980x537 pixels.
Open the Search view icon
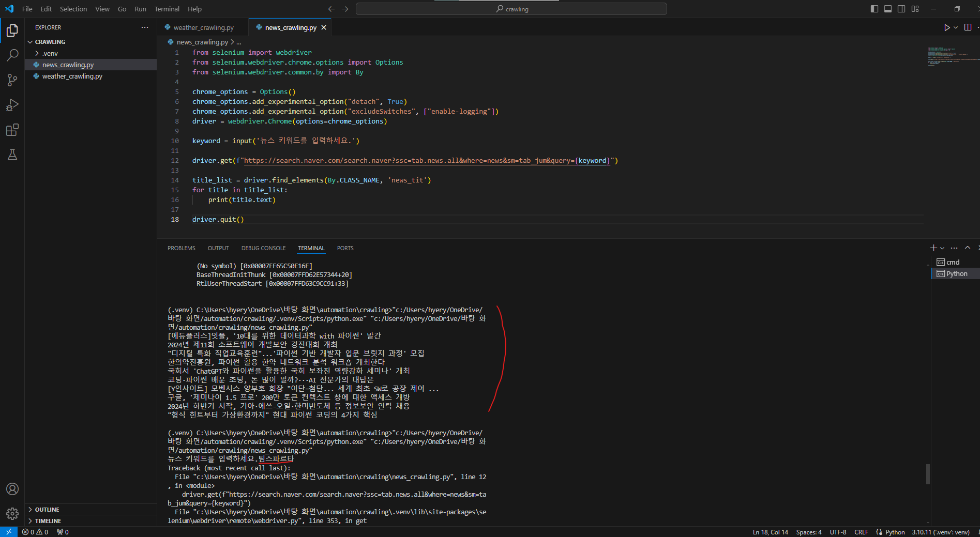(12, 55)
